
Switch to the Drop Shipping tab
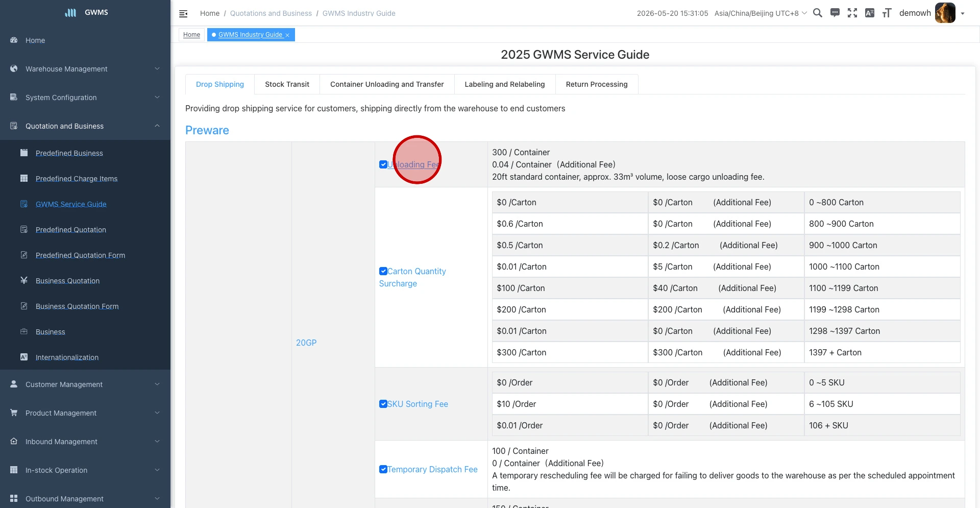pos(220,84)
